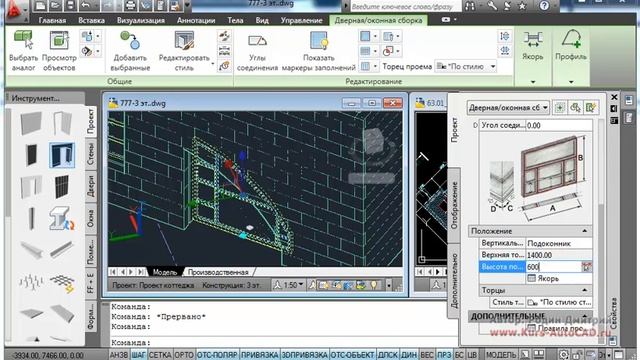
Task: Open the 1:50 scale dropdown
Action: click(290, 285)
